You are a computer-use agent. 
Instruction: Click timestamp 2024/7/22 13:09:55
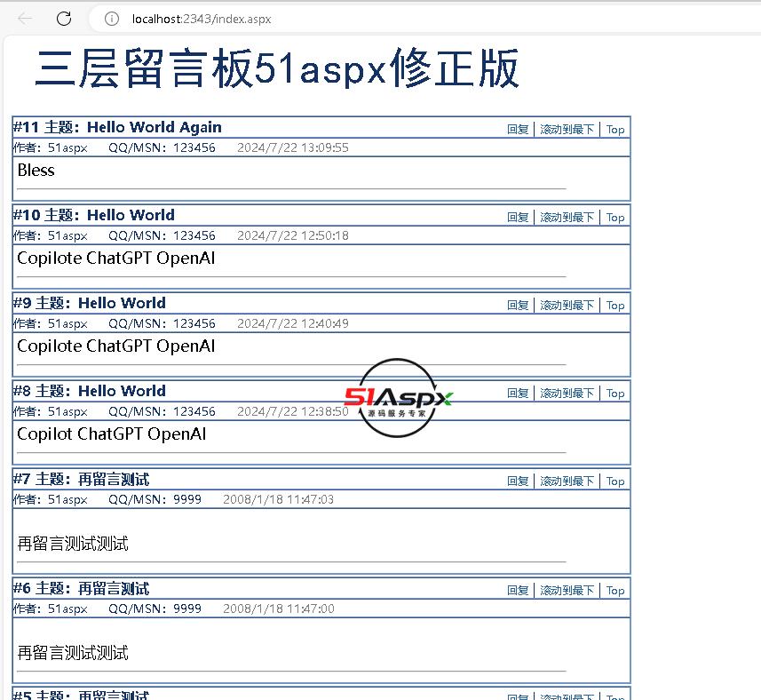tap(293, 147)
